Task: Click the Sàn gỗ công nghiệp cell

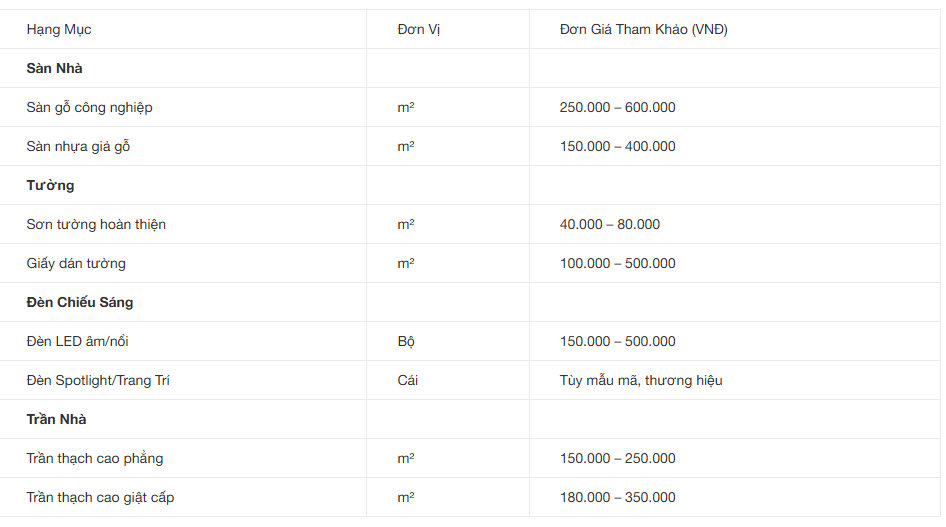Action: [x=89, y=107]
